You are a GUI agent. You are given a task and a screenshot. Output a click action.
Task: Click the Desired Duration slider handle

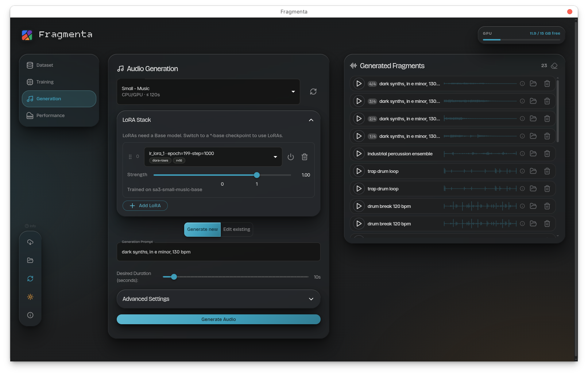(x=174, y=277)
